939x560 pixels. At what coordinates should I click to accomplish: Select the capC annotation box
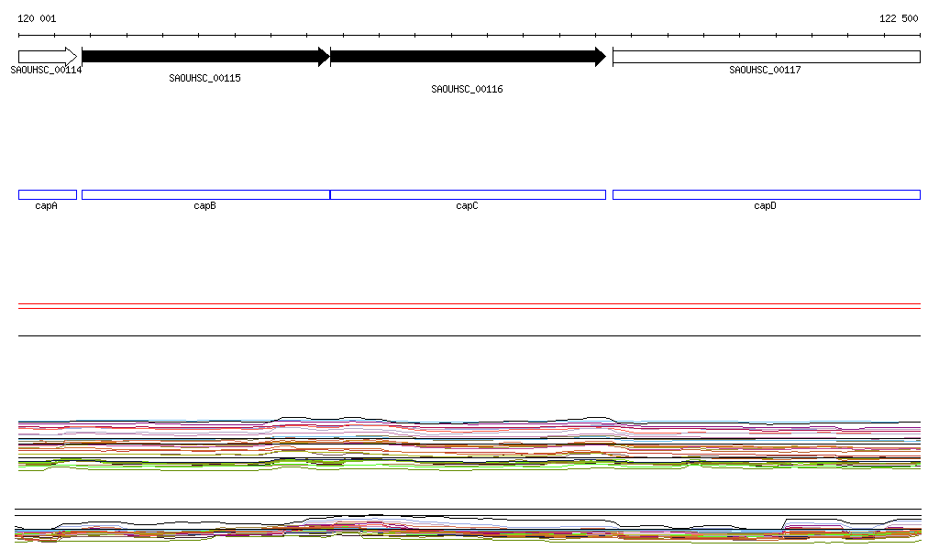[467, 194]
